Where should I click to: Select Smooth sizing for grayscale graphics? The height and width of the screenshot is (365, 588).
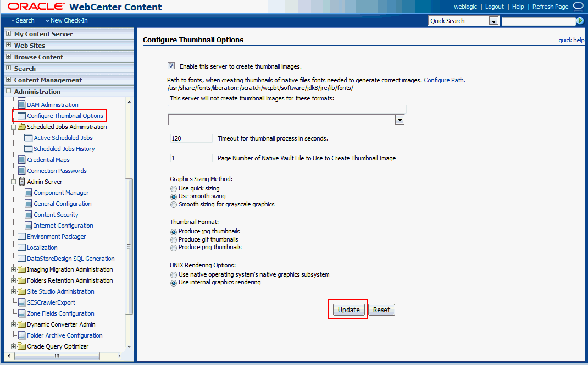(173, 205)
